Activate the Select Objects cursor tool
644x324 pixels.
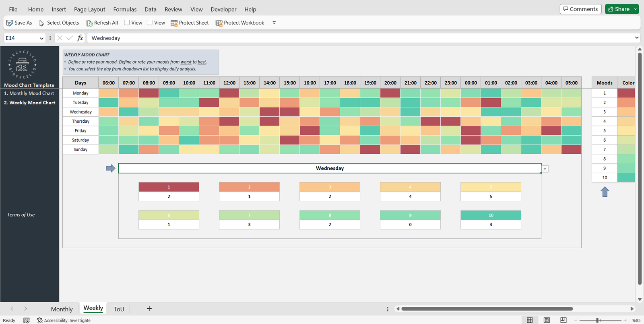point(42,23)
